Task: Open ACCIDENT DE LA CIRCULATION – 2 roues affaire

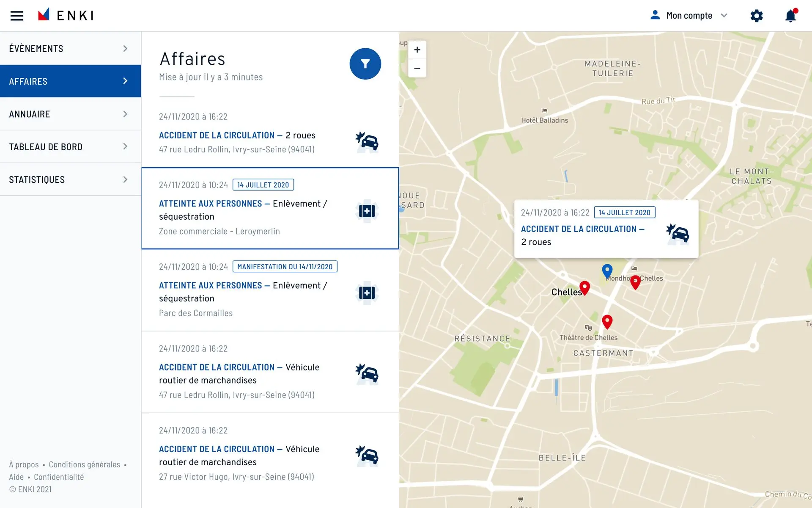Action: [237, 135]
